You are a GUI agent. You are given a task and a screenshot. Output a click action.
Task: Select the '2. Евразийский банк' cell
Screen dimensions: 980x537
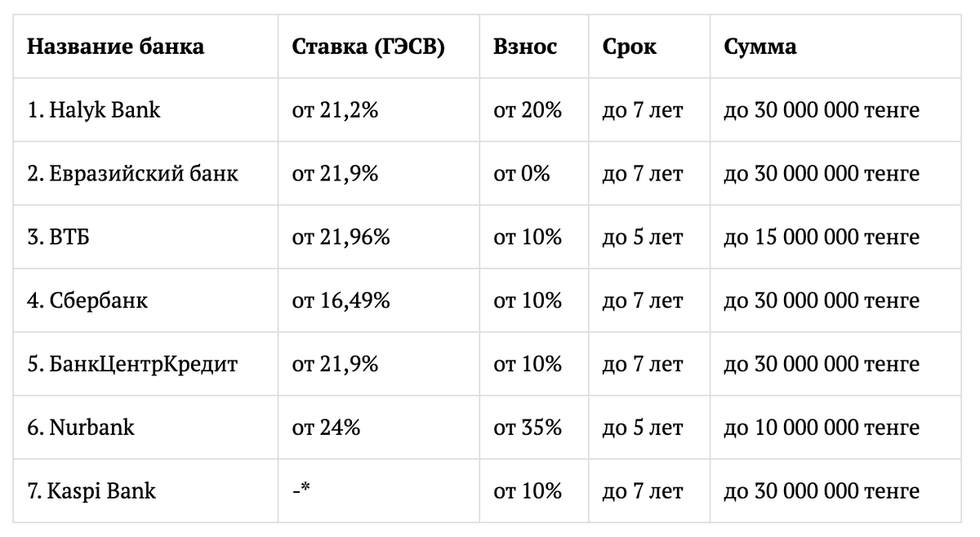pyautogui.click(x=132, y=174)
